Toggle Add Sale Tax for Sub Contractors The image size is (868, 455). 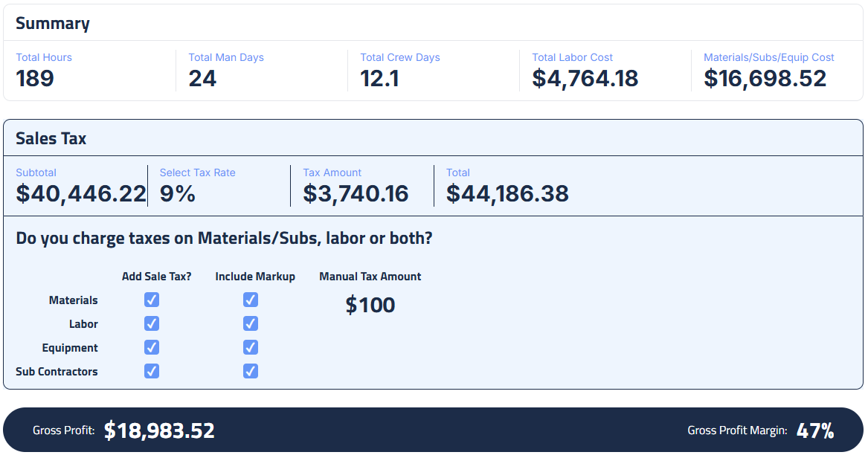[152, 371]
